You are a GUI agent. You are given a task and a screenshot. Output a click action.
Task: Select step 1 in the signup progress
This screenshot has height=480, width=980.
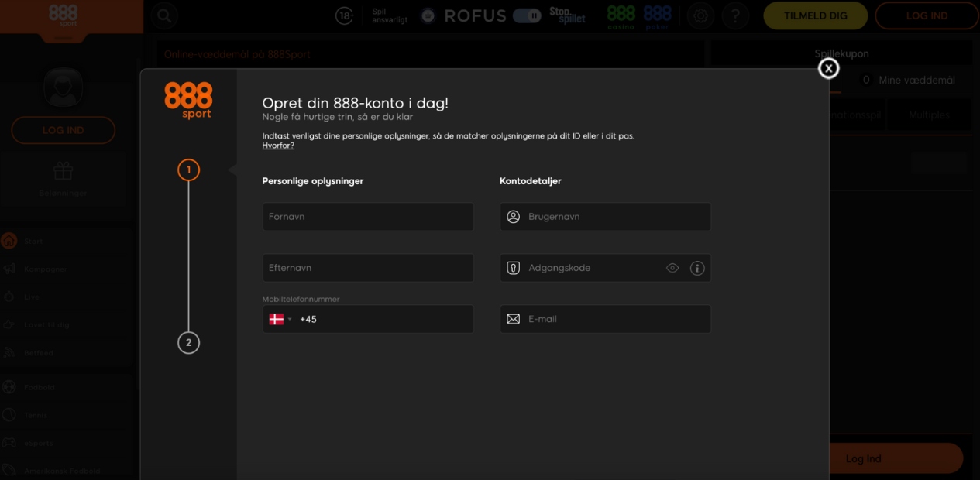pyautogui.click(x=188, y=170)
